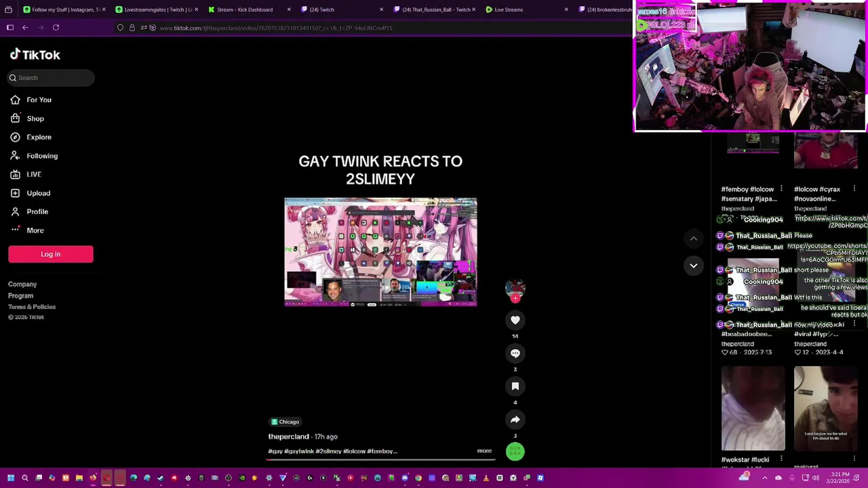Show hidden system tray icons
868x488 pixels.
765,478
